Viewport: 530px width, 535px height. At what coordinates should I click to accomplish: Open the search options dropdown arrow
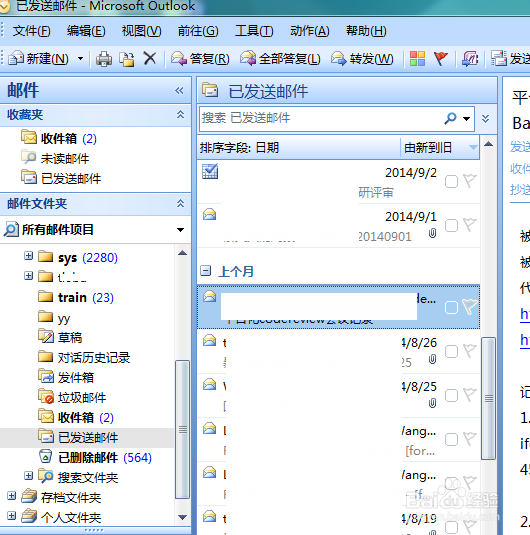(466, 119)
